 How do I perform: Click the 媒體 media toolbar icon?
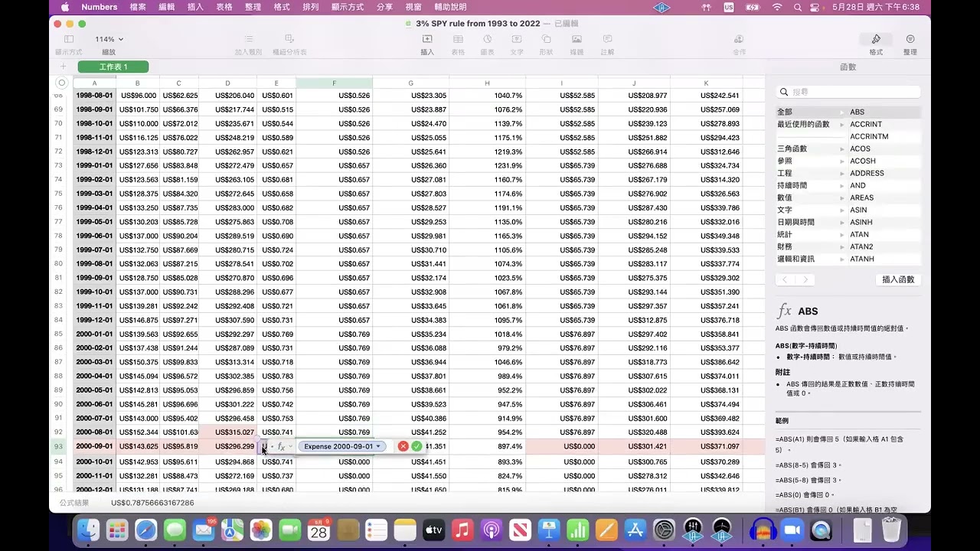click(577, 39)
